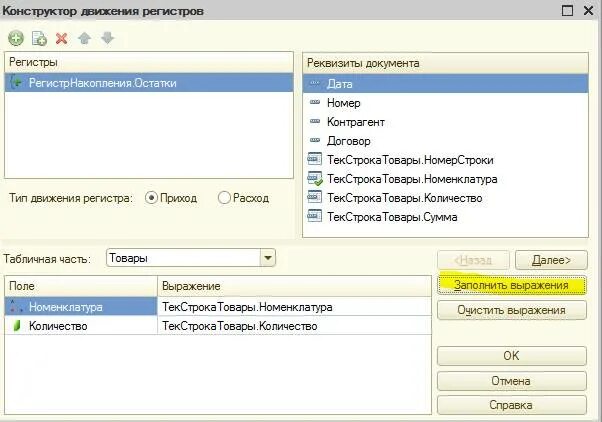The image size is (602, 422).
Task: Click the green Add register icon
Action: coord(16,38)
